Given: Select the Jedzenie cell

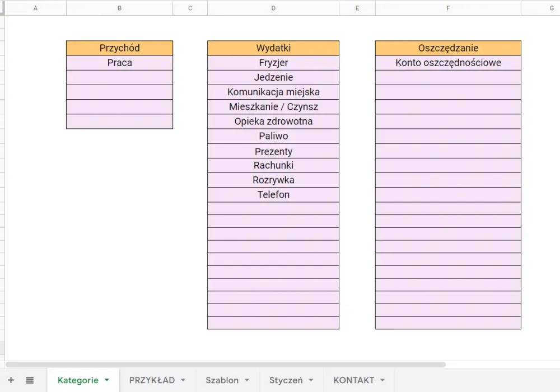Looking at the screenshot, I should click(x=273, y=77).
